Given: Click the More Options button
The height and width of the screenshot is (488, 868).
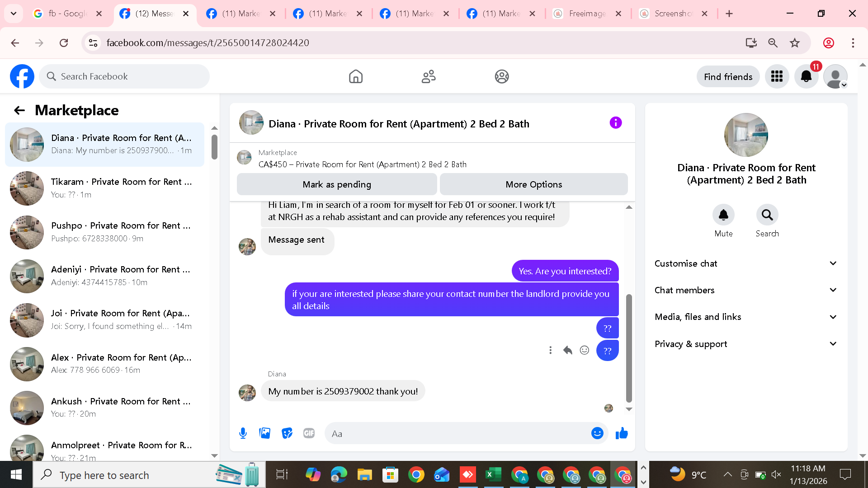Looking at the screenshot, I should (x=533, y=184).
